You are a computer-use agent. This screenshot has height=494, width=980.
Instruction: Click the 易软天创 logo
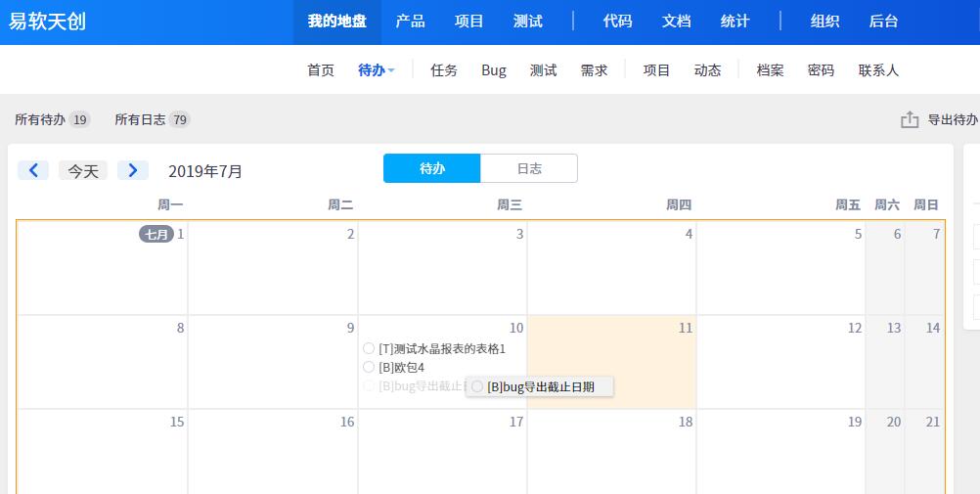click(48, 21)
